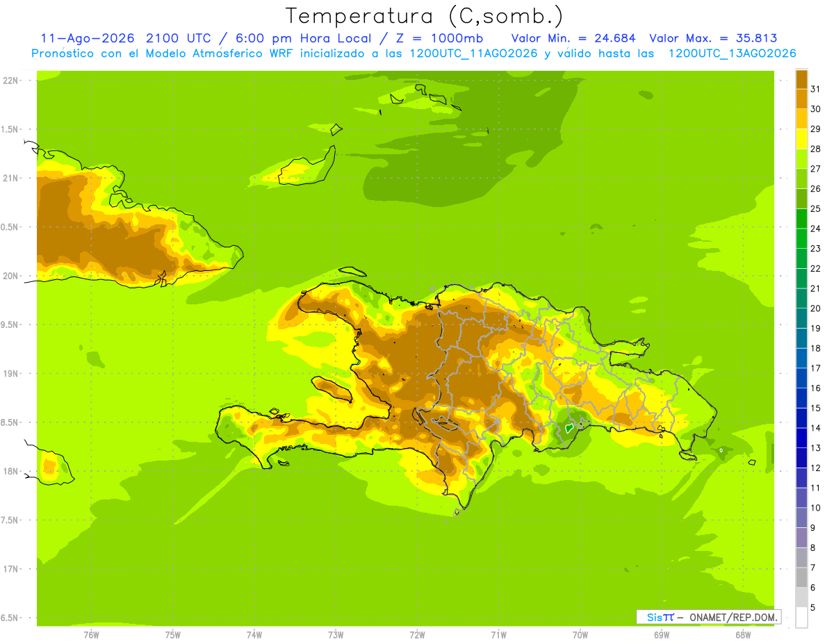
Task: Click the "71W" longitude axis label
Action: (x=498, y=635)
